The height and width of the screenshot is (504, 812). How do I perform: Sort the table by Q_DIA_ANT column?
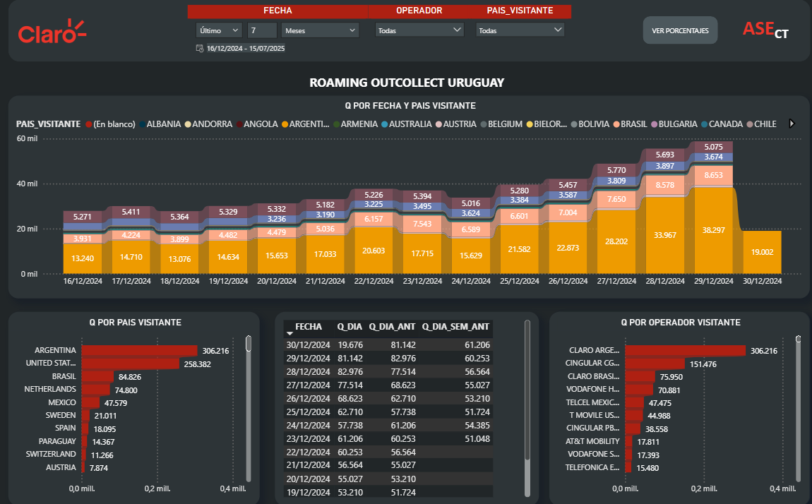(392, 327)
